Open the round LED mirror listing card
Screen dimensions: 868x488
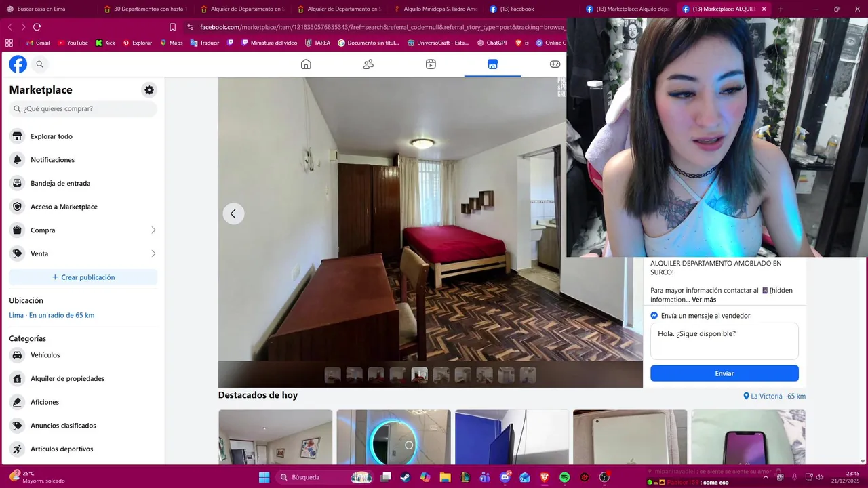(x=393, y=437)
